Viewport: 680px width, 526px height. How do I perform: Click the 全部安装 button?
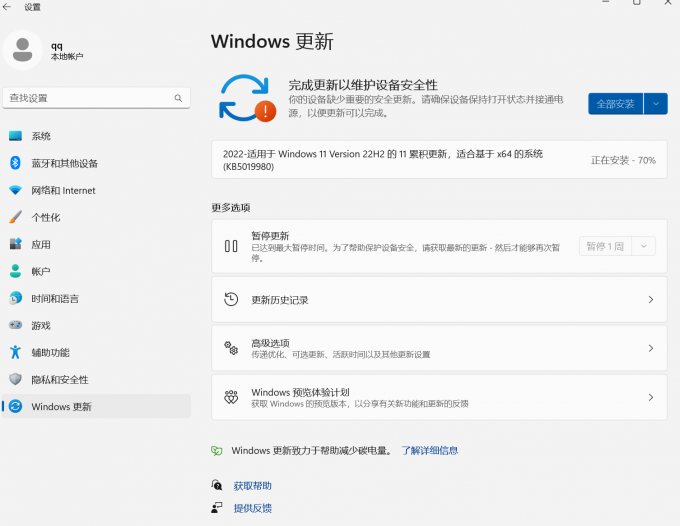[x=615, y=104]
